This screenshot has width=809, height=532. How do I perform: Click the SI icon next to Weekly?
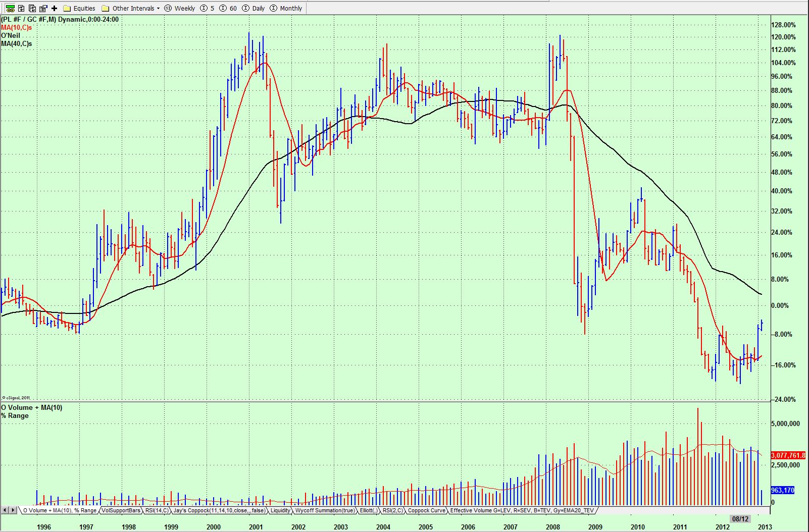click(x=167, y=8)
